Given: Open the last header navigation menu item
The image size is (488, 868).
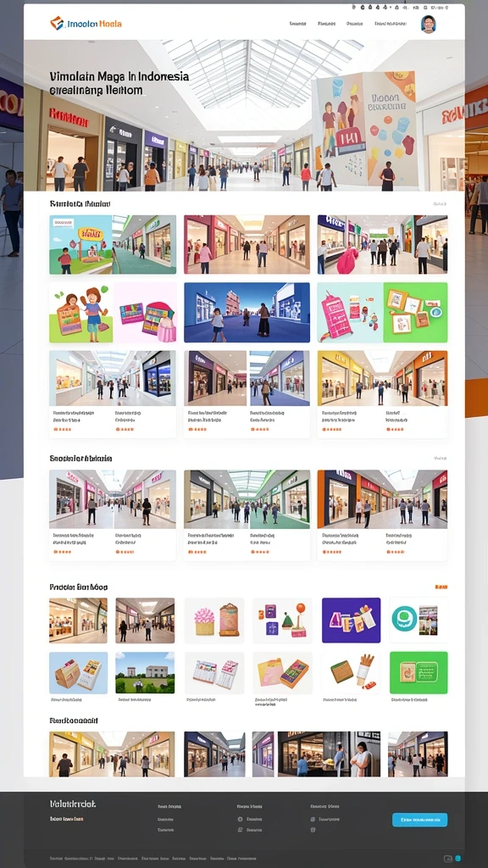Looking at the screenshot, I should pos(390,24).
